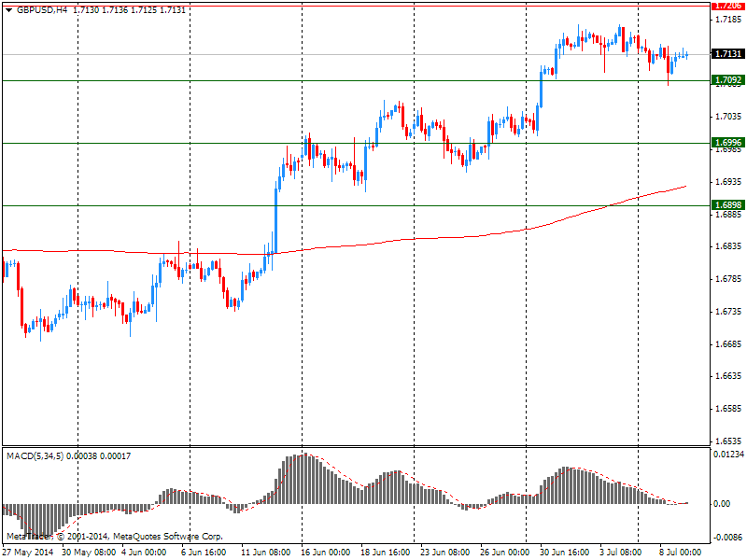Screen dimensions: 747x560
Task: Click the 1.6635 price scale value
Action: pyautogui.click(x=728, y=376)
